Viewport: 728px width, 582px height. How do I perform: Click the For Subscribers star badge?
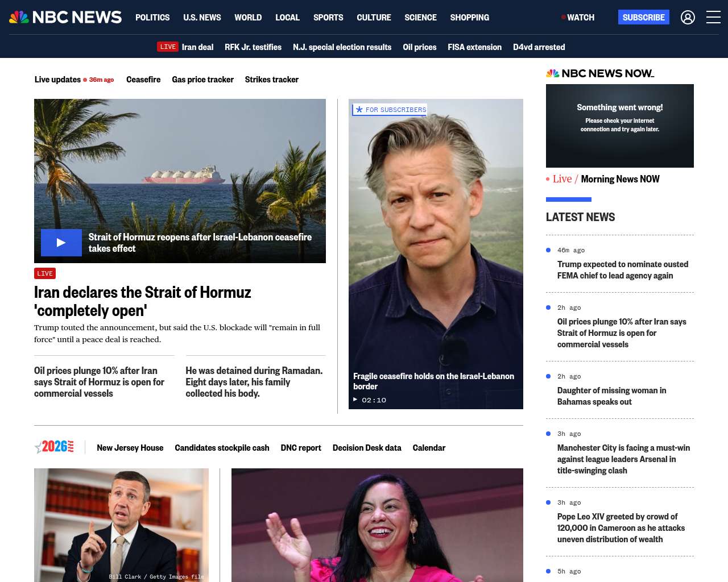click(x=390, y=110)
